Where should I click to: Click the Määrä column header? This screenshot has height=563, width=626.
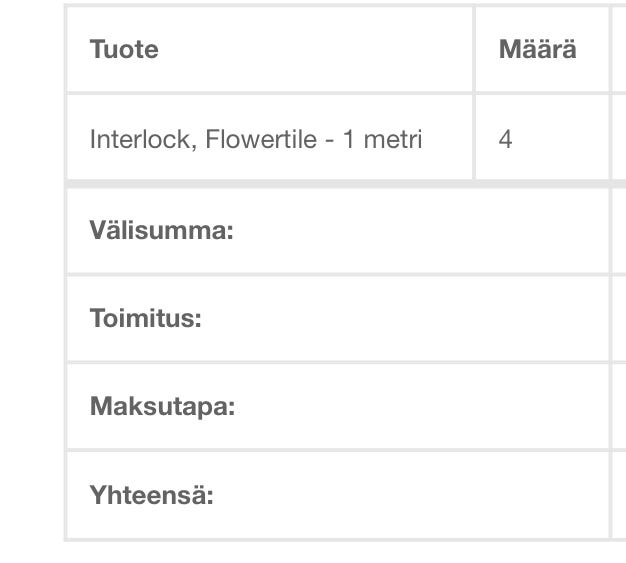[537, 50]
